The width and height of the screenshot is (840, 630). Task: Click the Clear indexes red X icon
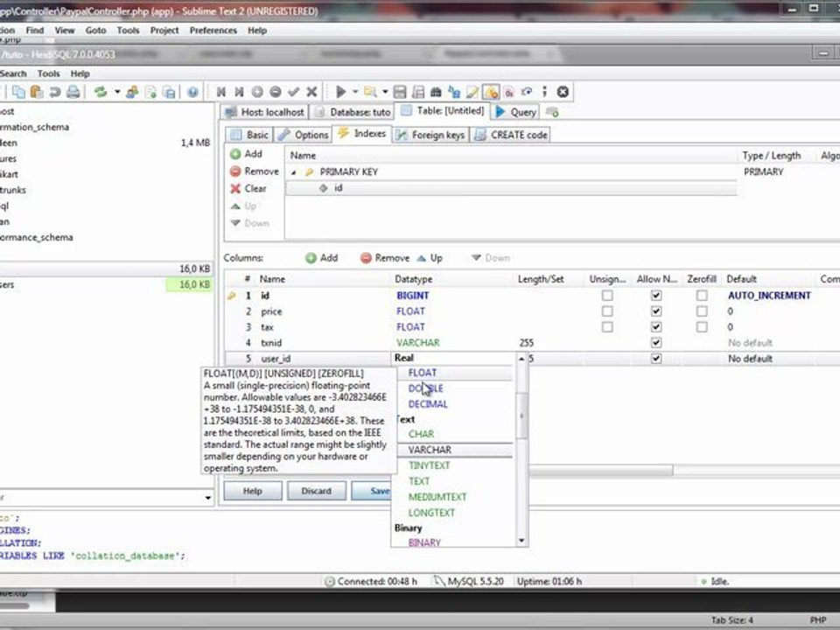pos(235,189)
